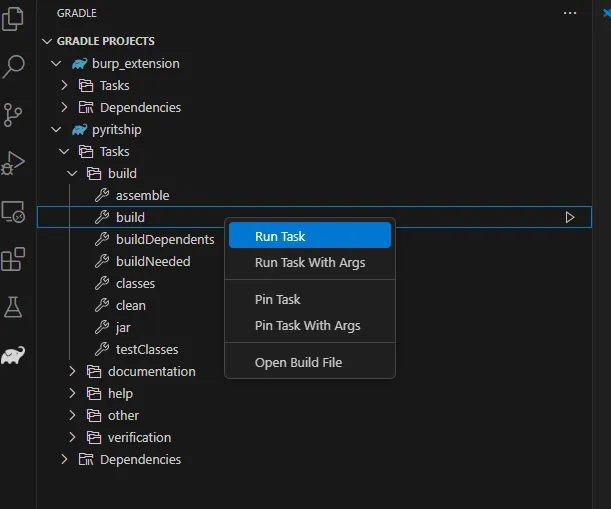Click folder icon beside documentation group
The height and width of the screenshot is (509, 611).
pyautogui.click(x=94, y=371)
